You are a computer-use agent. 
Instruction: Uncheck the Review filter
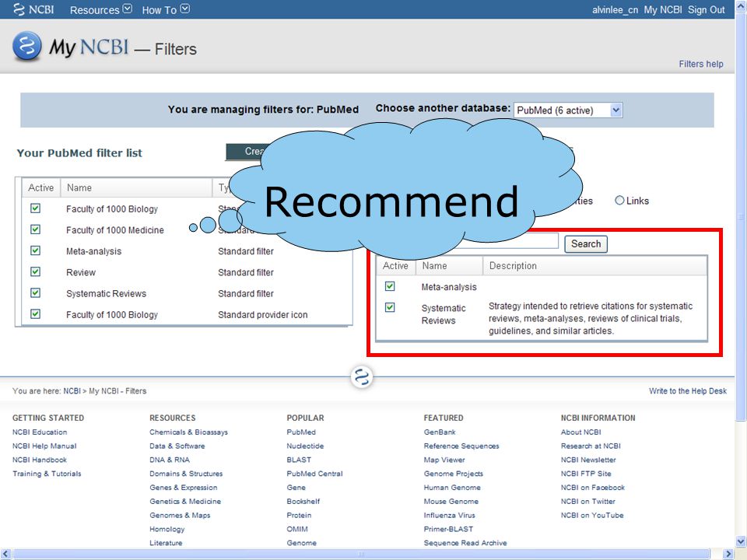click(x=35, y=271)
